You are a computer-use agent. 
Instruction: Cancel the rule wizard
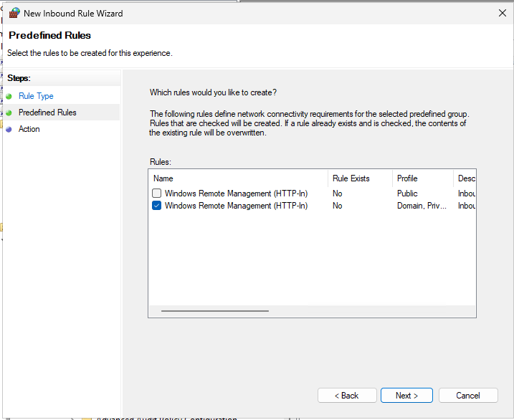tap(468, 396)
